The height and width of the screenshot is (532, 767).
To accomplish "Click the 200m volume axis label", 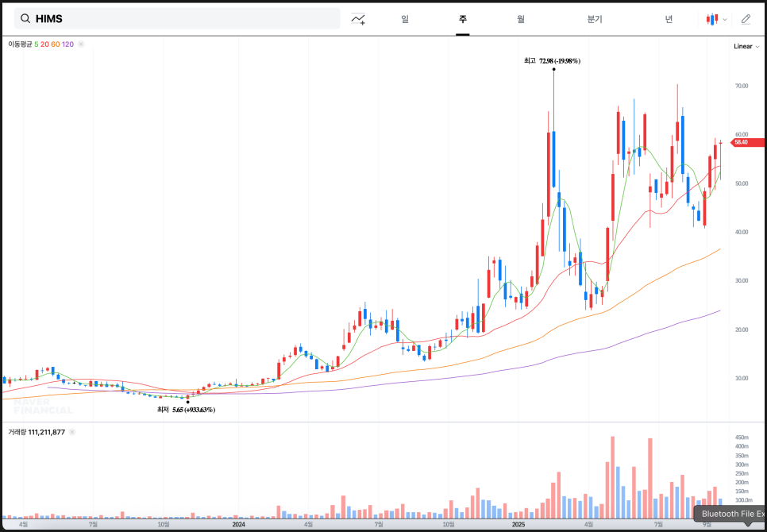I will [742, 483].
